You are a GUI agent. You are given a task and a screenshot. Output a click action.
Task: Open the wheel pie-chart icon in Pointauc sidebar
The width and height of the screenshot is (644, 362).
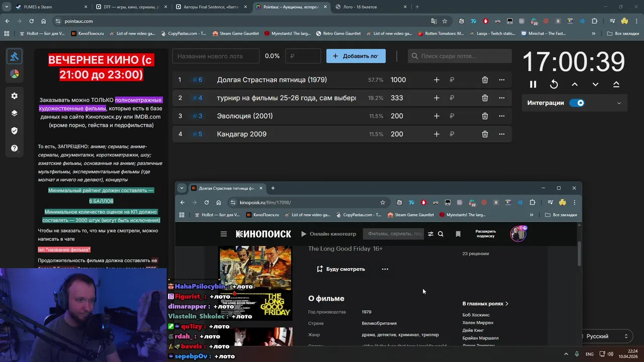point(14,74)
